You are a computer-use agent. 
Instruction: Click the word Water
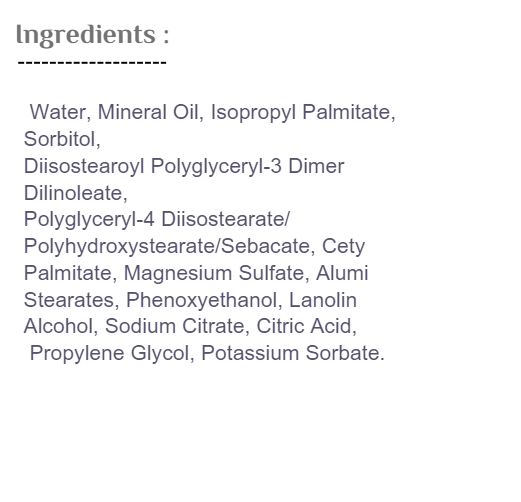coord(60,112)
